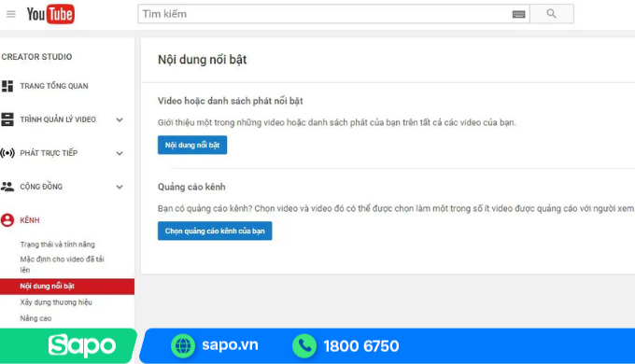Click the Trang tổng quan dashboard icon
The image size is (635, 364).
[7, 86]
